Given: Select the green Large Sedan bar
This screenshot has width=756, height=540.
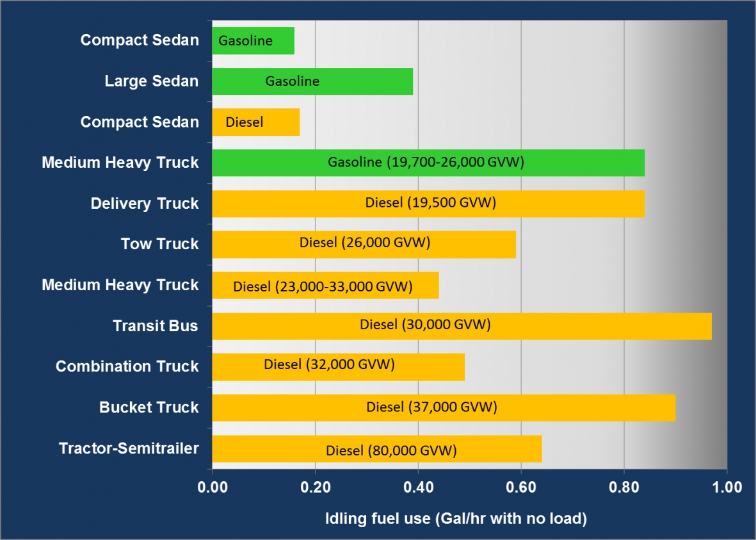Looking at the screenshot, I should tap(312, 81).
